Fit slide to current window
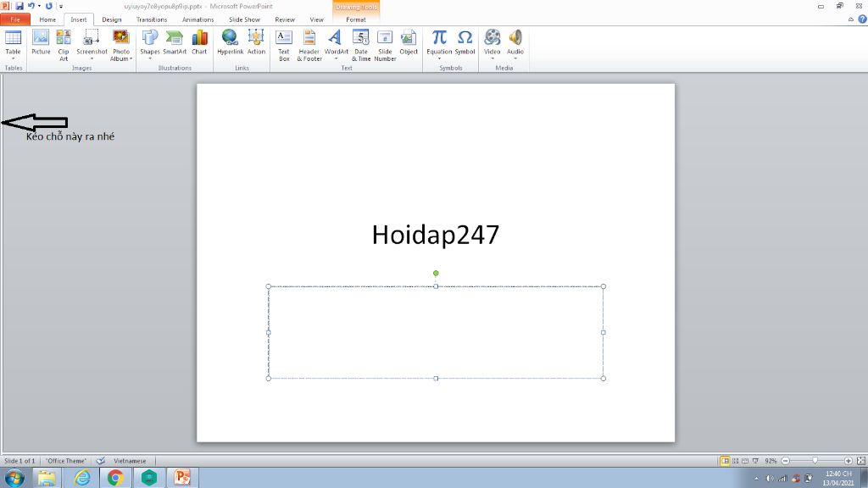The image size is (868, 488). click(x=861, y=460)
